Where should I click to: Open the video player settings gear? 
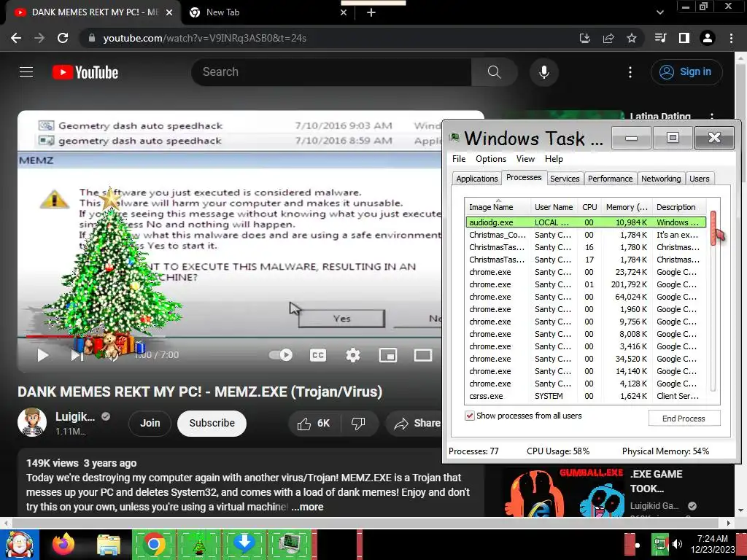(353, 355)
